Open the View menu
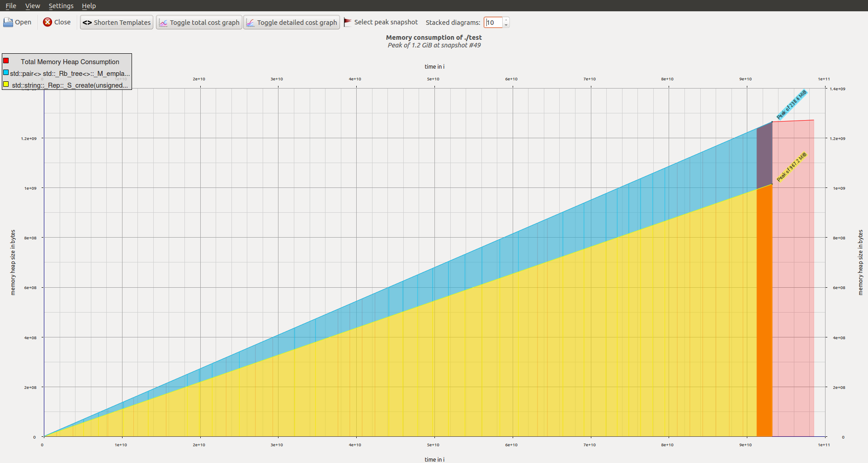 [33, 6]
